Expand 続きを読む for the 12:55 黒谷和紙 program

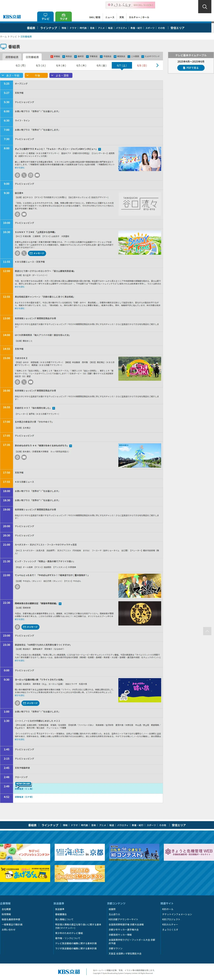[20, 308]
